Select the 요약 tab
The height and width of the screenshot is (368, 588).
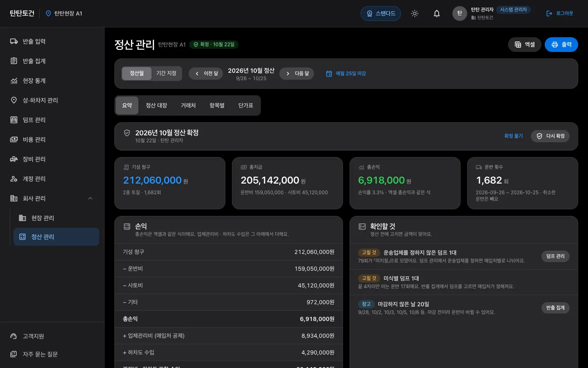tap(127, 105)
